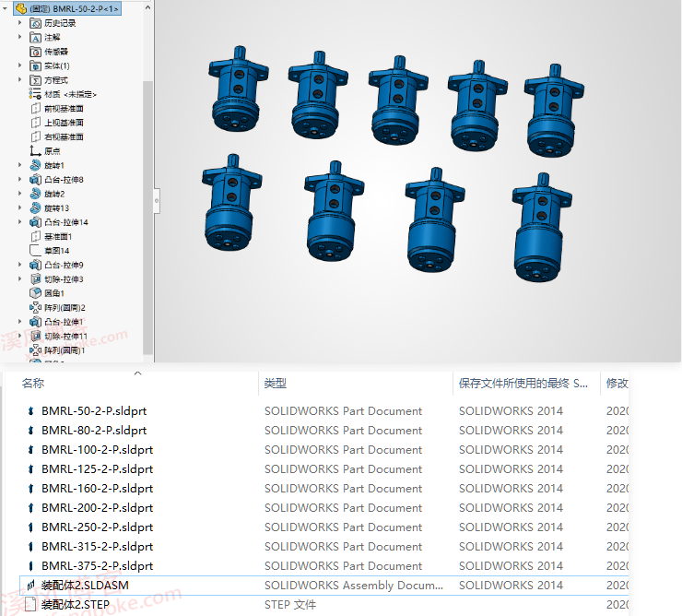The height and width of the screenshot is (616, 682).
Task: Click the 装配体2.SLDASM assembly file icon
Action: pyautogui.click(x=30, y=586)
